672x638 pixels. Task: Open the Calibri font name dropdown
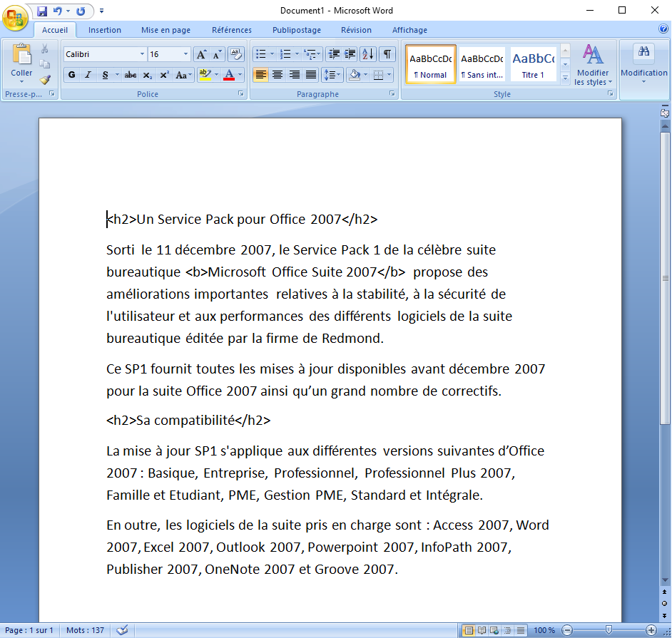pos(142,54)
